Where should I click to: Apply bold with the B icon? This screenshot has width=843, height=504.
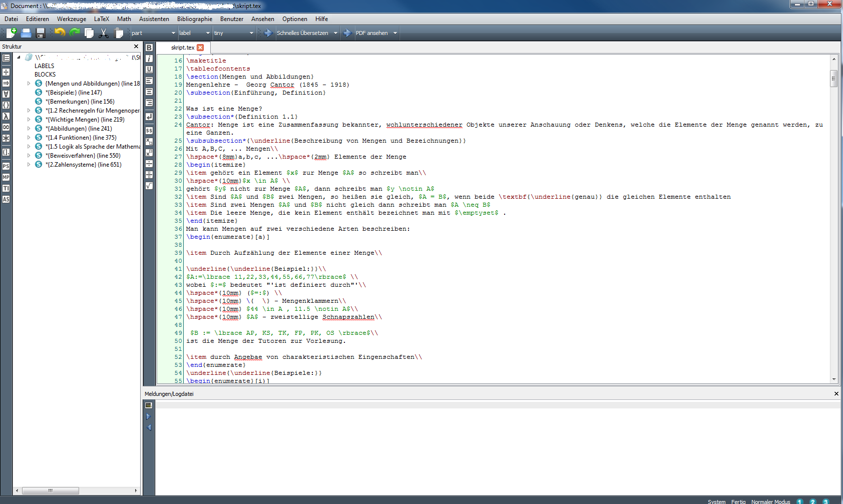(149, 48)
